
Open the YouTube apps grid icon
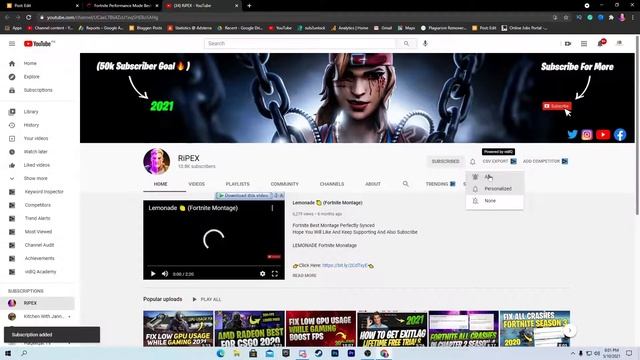pyautogui.click(x=584, y=44)
